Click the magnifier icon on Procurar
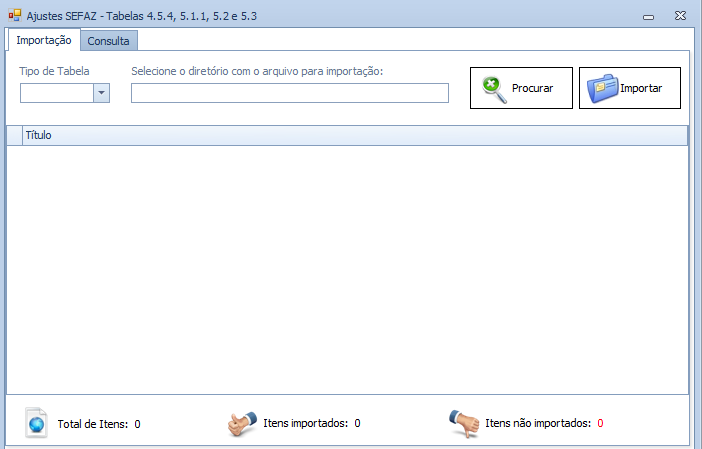 [494, 89]
